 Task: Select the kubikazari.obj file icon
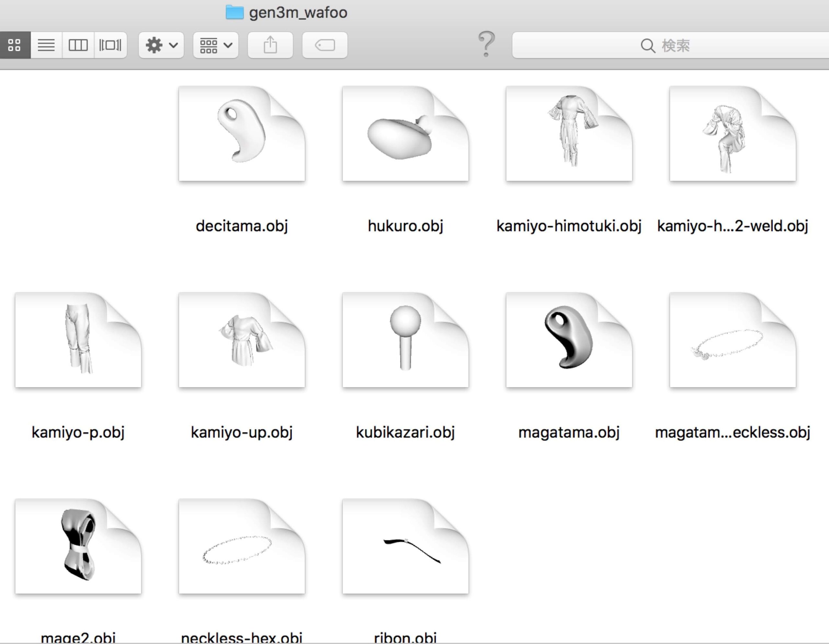pyautogui.click(x=405, y=340)
